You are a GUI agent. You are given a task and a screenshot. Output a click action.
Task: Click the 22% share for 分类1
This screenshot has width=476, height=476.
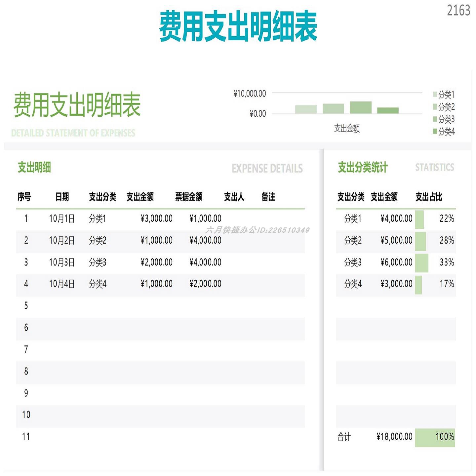click(447, 218)
